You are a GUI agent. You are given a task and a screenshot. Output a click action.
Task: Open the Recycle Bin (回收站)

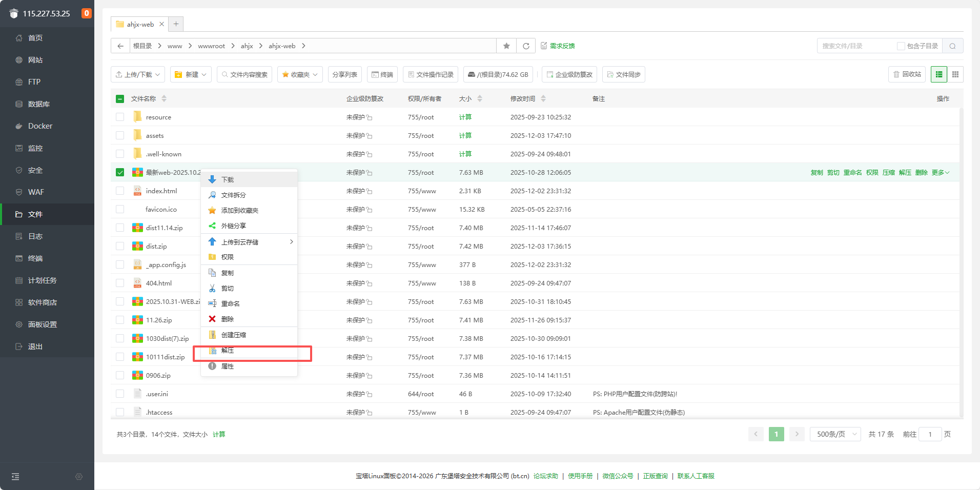tap(907, 74)
